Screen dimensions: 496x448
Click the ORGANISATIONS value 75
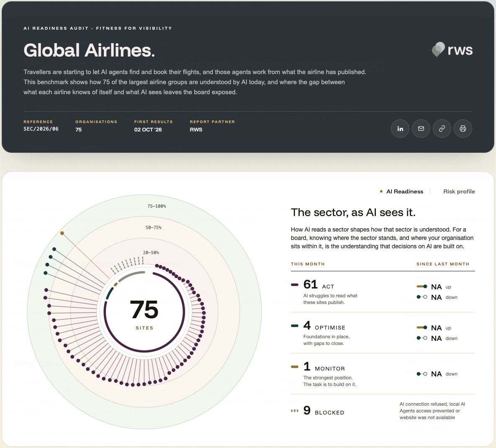point(78,129)
